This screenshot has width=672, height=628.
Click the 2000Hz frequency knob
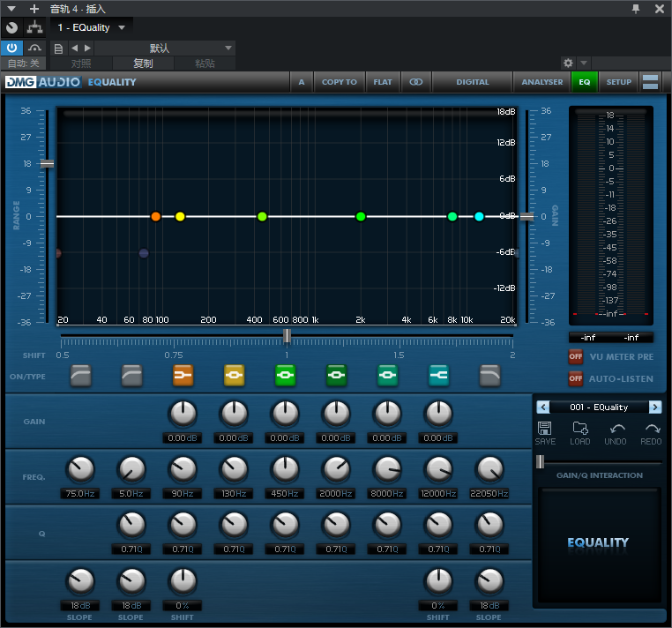click(336, 469)
